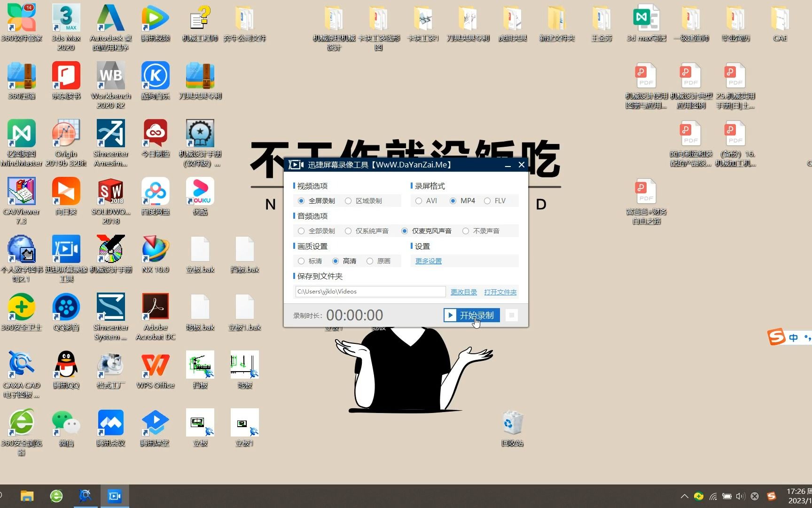
Task: Open 挡板.bak file on desktop
Action: point(245,254)
